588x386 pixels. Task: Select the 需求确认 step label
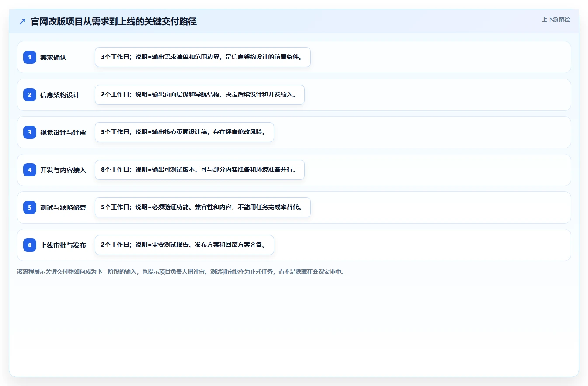(x=53, y=57)
